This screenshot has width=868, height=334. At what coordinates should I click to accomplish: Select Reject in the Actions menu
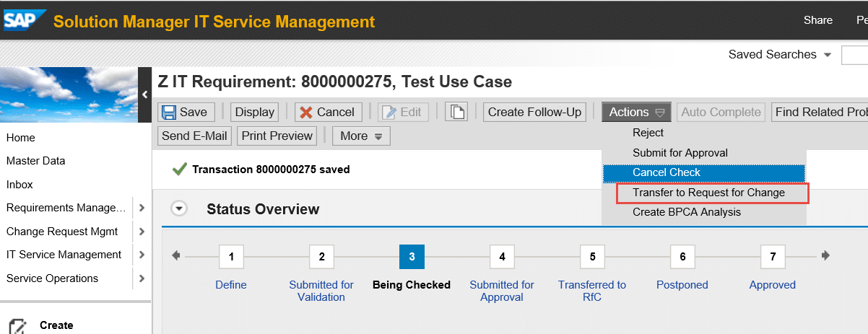(648, 133)
